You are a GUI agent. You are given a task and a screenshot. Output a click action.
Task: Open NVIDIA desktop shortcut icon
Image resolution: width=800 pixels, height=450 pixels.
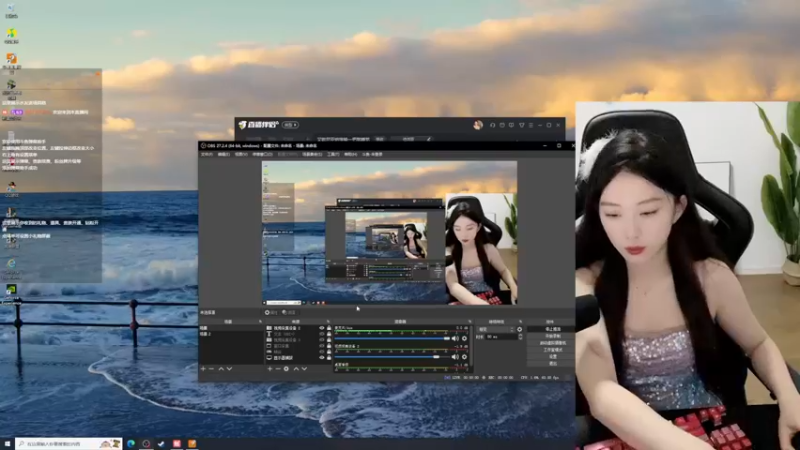[11, 290]
